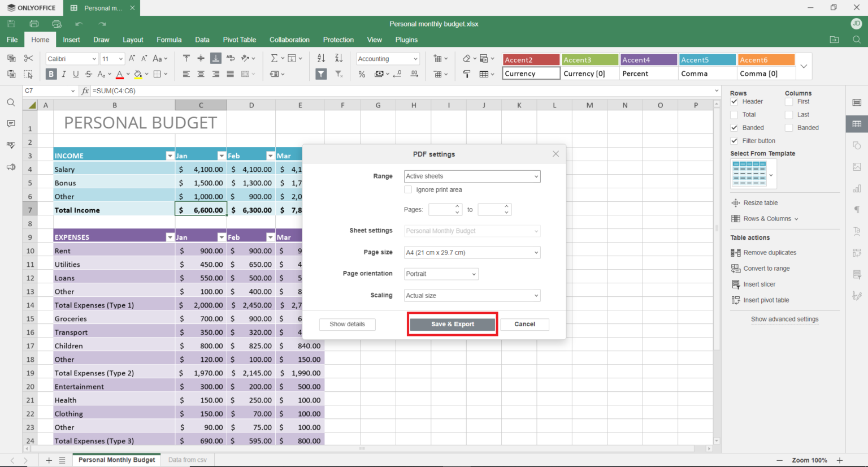Click the formula bar input field
The image size is (868, 467).
(226, 90)
